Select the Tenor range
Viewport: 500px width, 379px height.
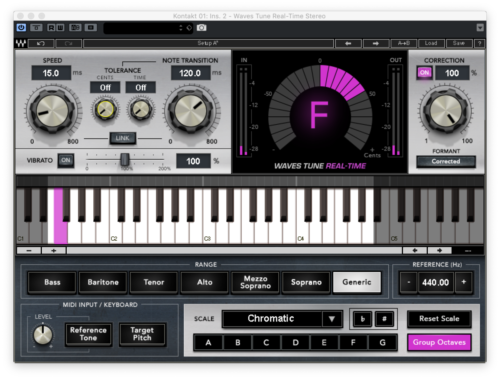point(154,282)
